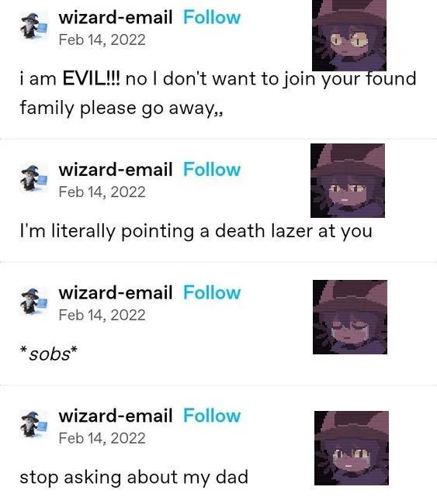Follow wizard-email from the death lazer post
This screenshot has width=437, height=504.
[x=212, y=169]
